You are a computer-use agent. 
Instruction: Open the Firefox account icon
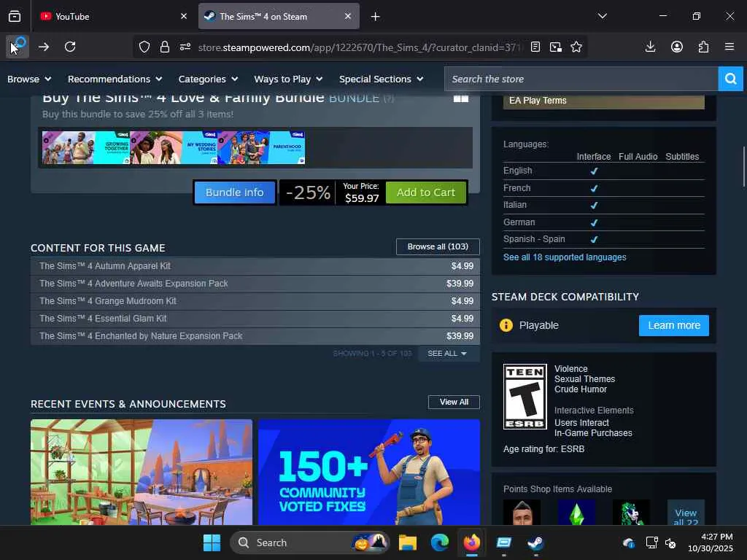tap(677, 47)
